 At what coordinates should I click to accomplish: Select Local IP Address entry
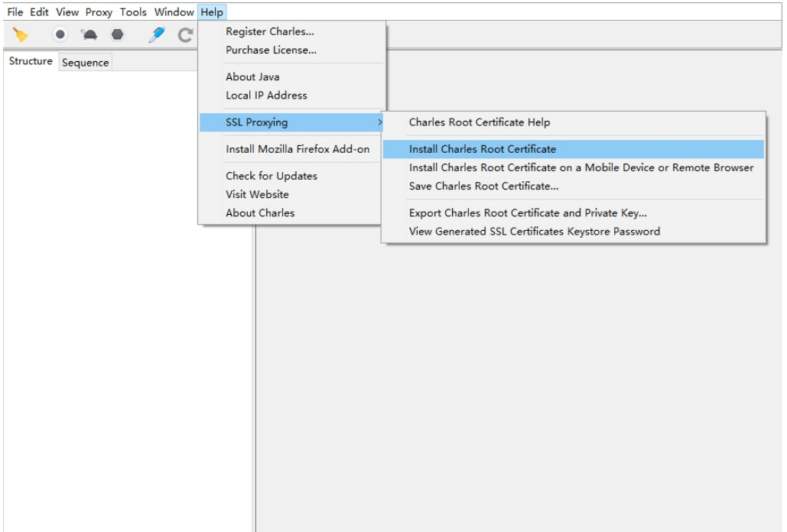(x=292, y=96)
